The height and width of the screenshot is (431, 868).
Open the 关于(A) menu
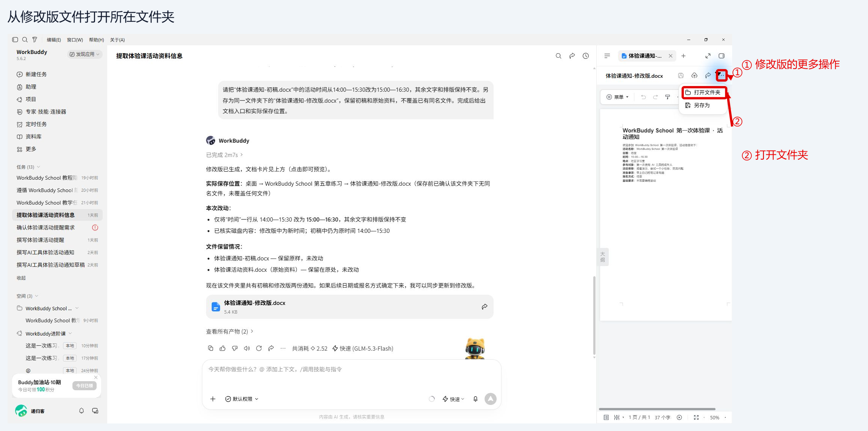tap(117, 40)
